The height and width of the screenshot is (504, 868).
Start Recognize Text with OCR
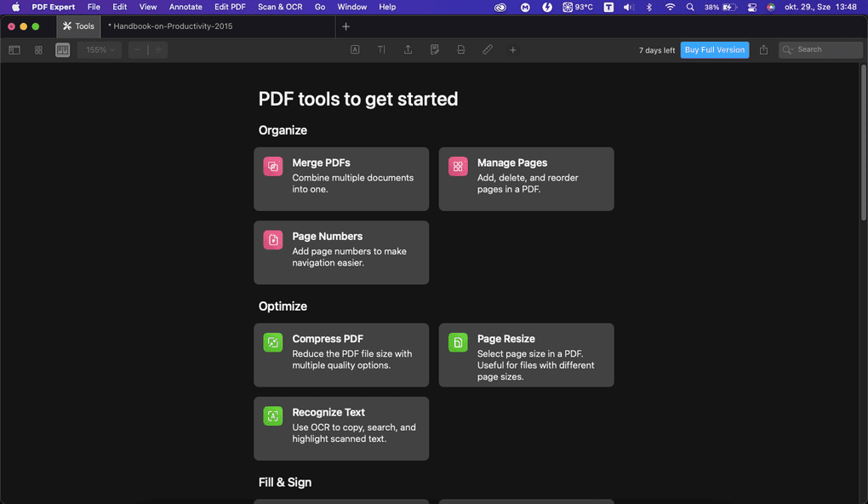(x=340, y=427)
